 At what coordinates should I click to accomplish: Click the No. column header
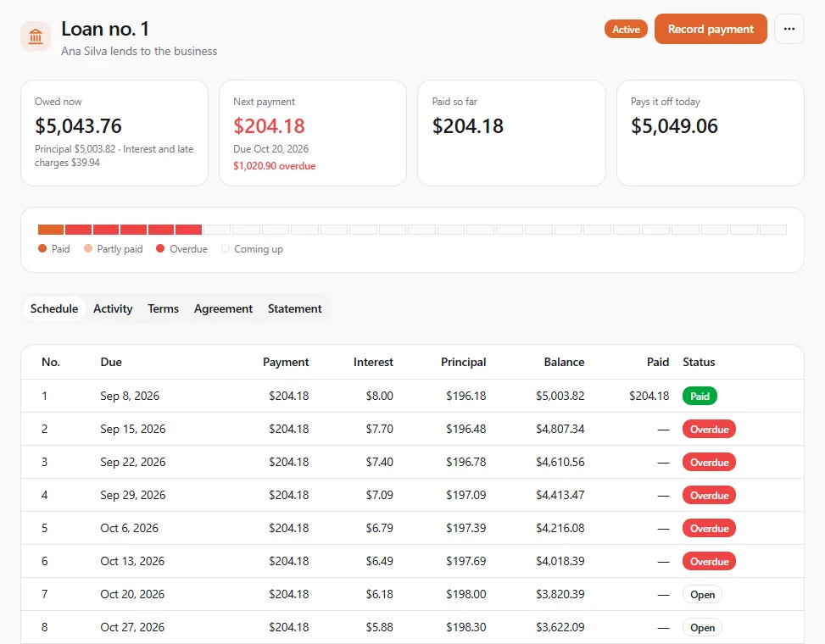click(x=51, y=362)
